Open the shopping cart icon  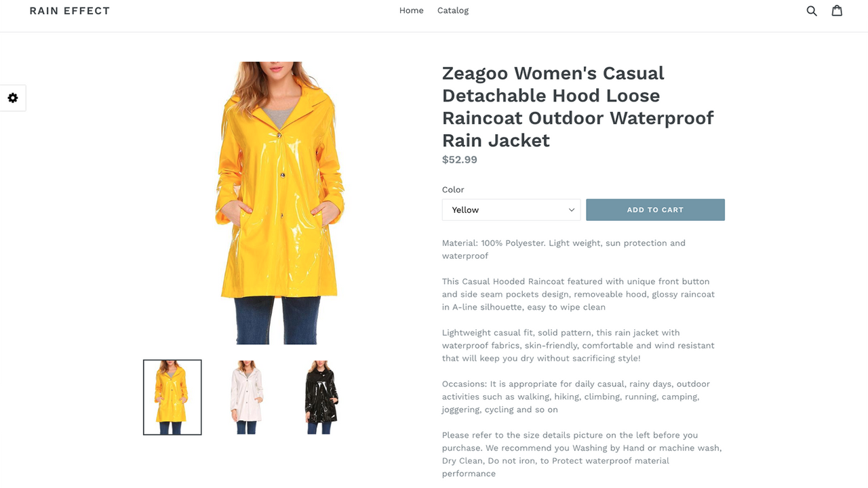[x=837, y=10]
